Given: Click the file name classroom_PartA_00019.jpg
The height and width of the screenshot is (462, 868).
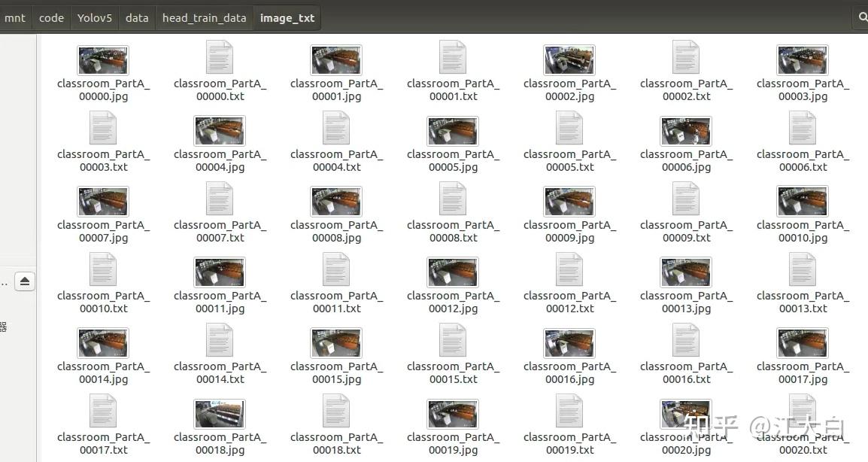Looking at the screenshot, I should tap(453, 443).
